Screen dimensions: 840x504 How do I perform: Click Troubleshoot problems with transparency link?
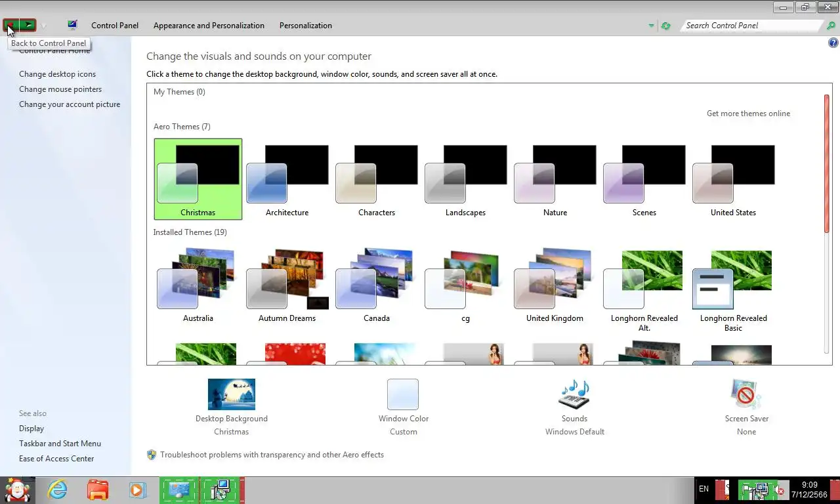(x=272, y=455)
